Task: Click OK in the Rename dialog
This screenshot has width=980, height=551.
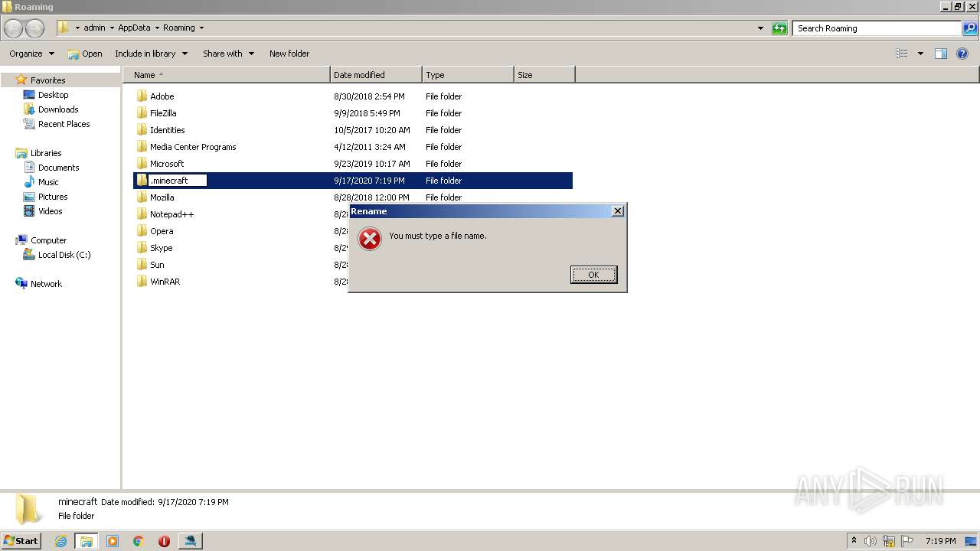Action: point(593,275)
